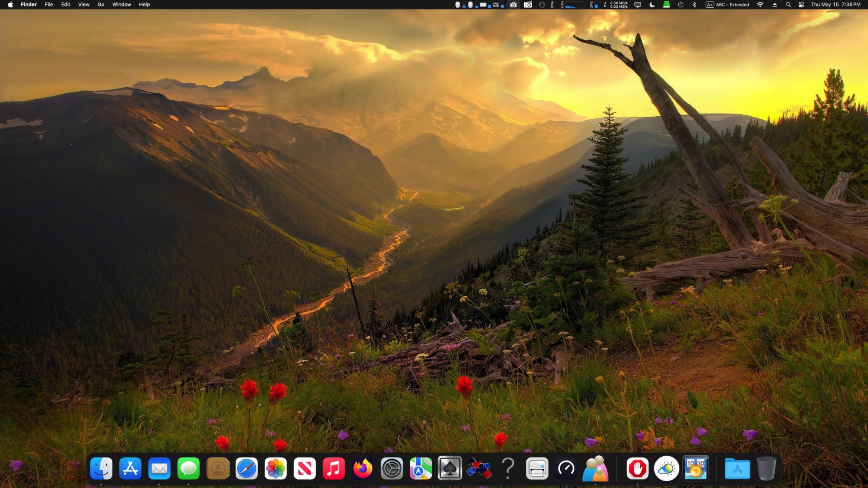Open the Apple menu
Image resolution: width=868 pixels, height=488 pixels.
(x=10, y=5)
